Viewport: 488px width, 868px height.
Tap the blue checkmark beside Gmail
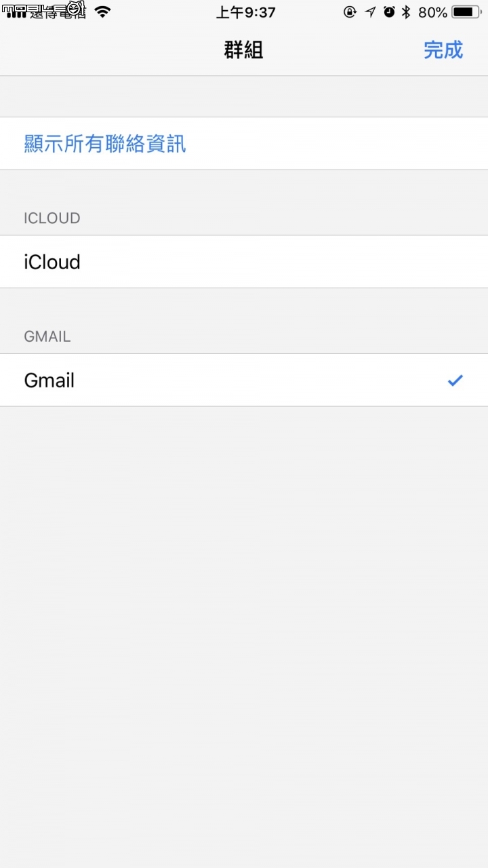tap(455, 380)
